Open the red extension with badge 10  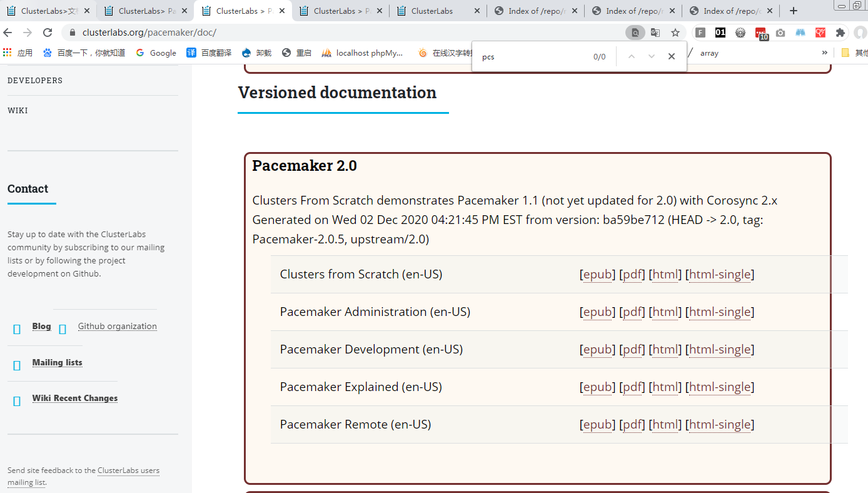761,34
